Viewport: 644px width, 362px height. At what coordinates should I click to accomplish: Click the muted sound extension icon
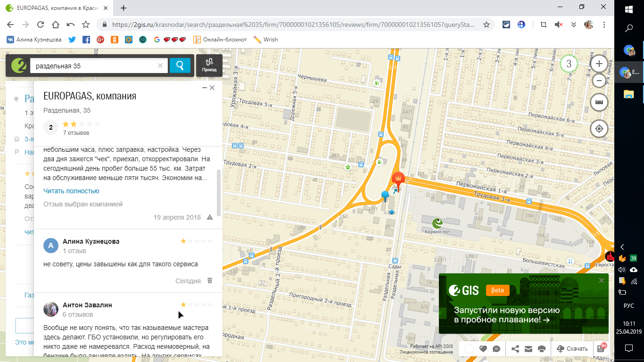tap(559, 25)
